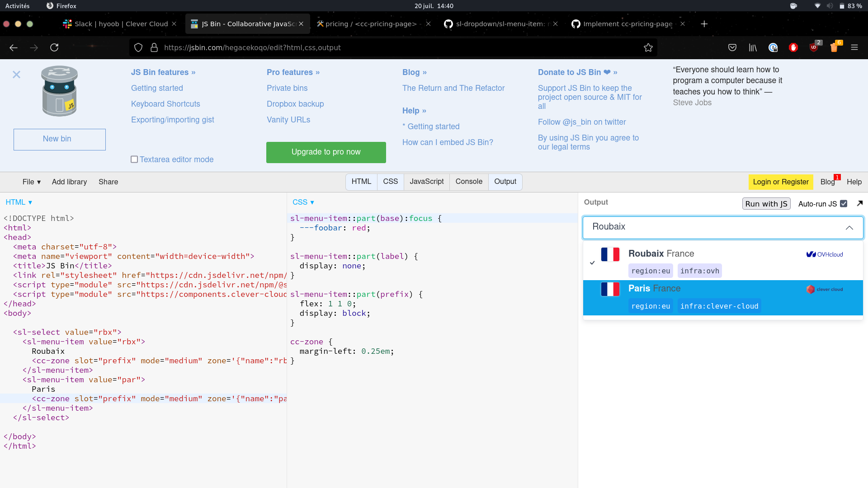The width and height of the screenshot is (868, 488).
Task: Click the JS Bin robot logo
Action: (x=59, y=91)
